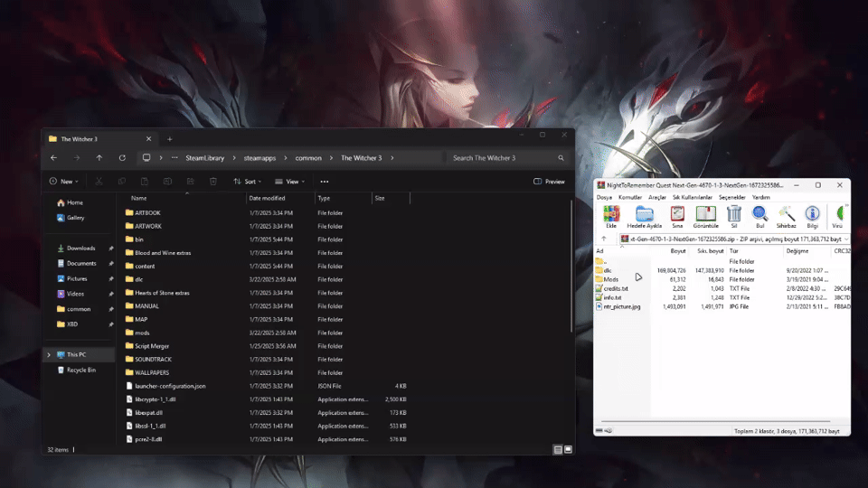Open the Dosya menu in WinRAR
This screenshot has height=488, width=868.
pyautogui.click(x=604, y=197)
